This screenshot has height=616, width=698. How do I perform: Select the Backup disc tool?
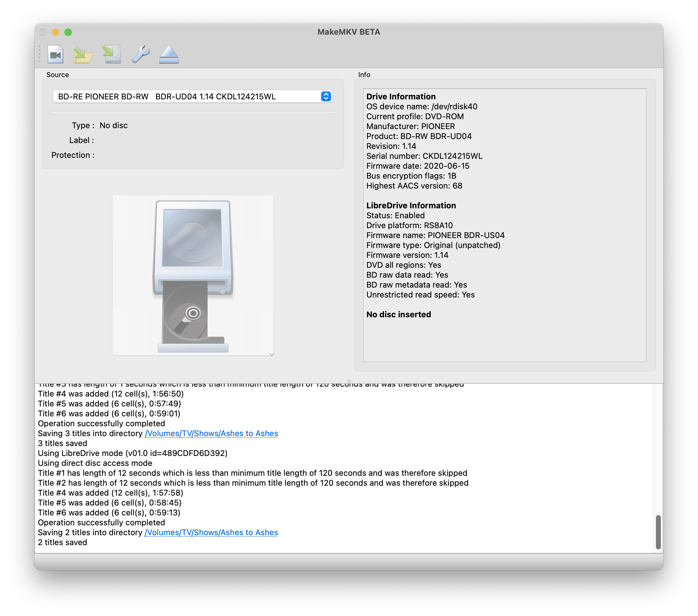[x=112, y=54]
